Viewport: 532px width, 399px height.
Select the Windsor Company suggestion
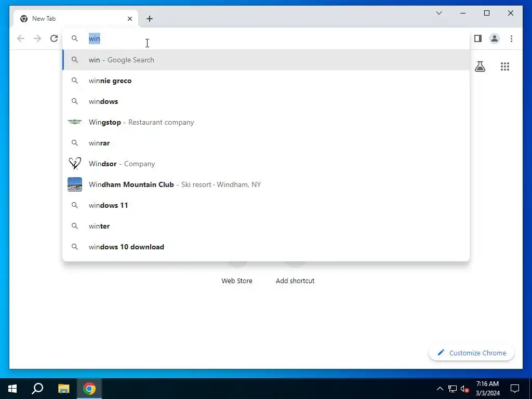(266, 164)
